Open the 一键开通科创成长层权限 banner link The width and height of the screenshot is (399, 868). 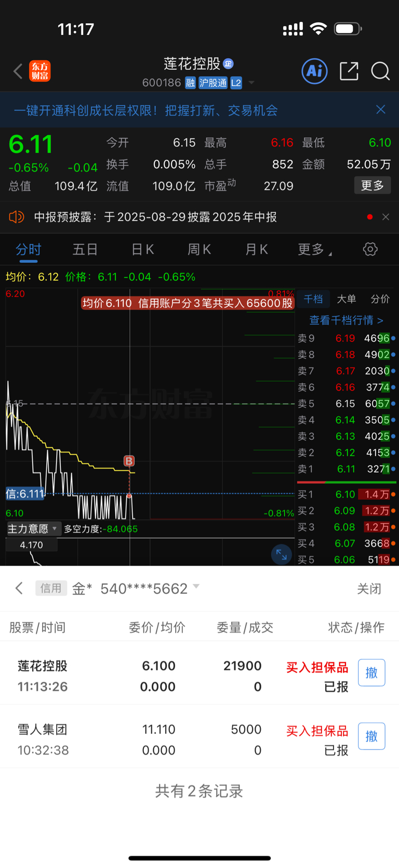tap(145, 110)
